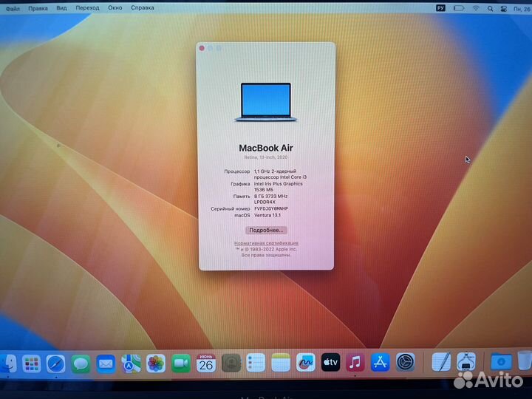
Task: Select the serial number FVFDJGY8MNHP
Action: coord(271,208)
